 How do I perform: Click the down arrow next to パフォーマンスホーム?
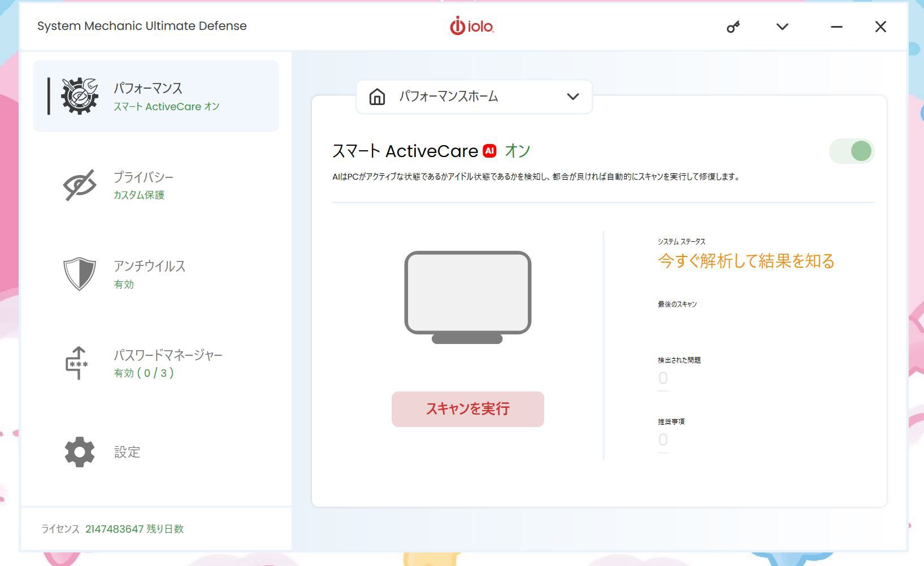(x=573, y=96)
